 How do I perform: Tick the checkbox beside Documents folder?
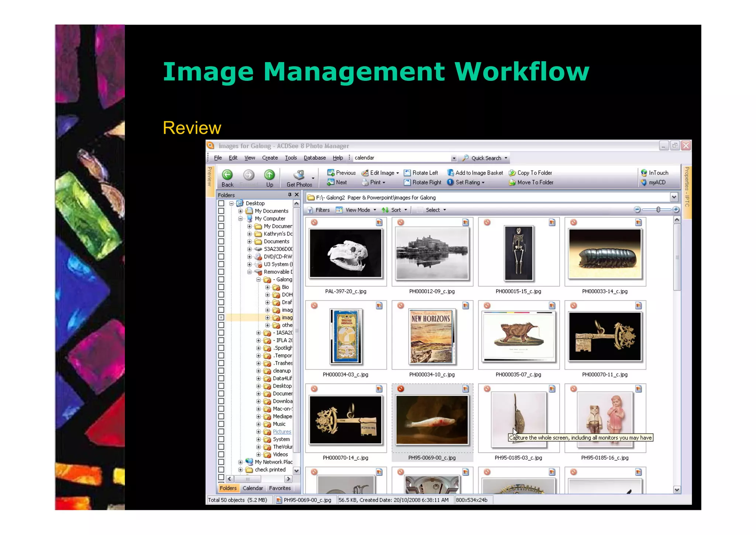(221, 241)
